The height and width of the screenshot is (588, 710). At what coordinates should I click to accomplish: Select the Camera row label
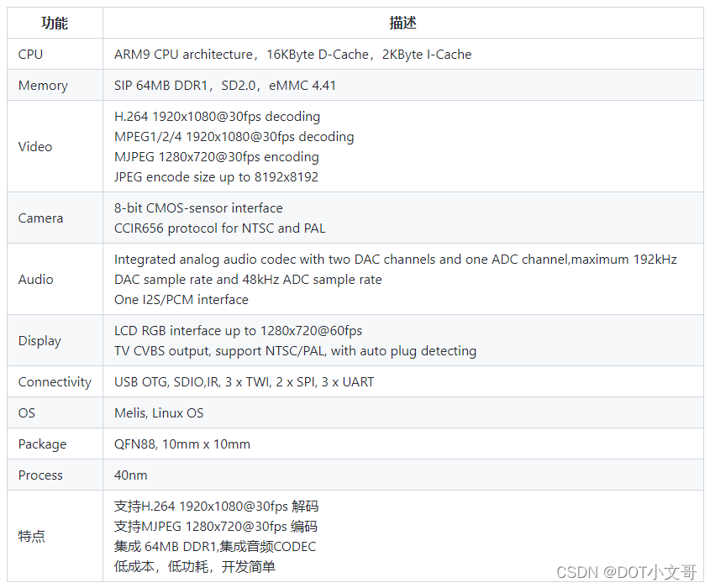click(40, 218)
